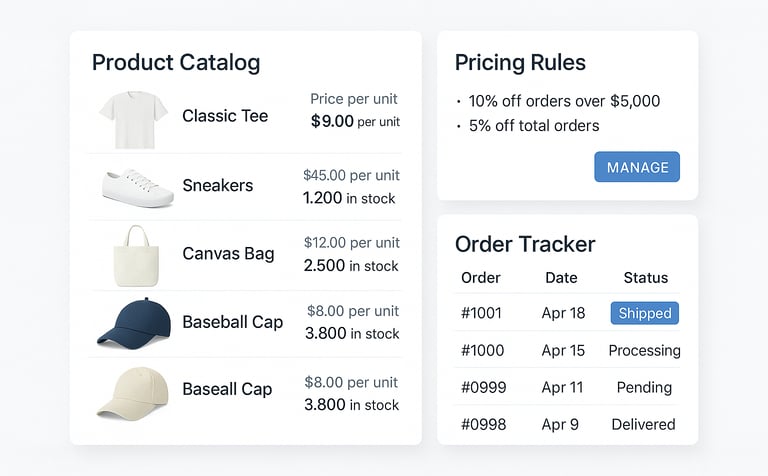The width and height of the screenshot is (768, 476).
Task: Select the Canvas Bag product name
Action: (228, 253)
